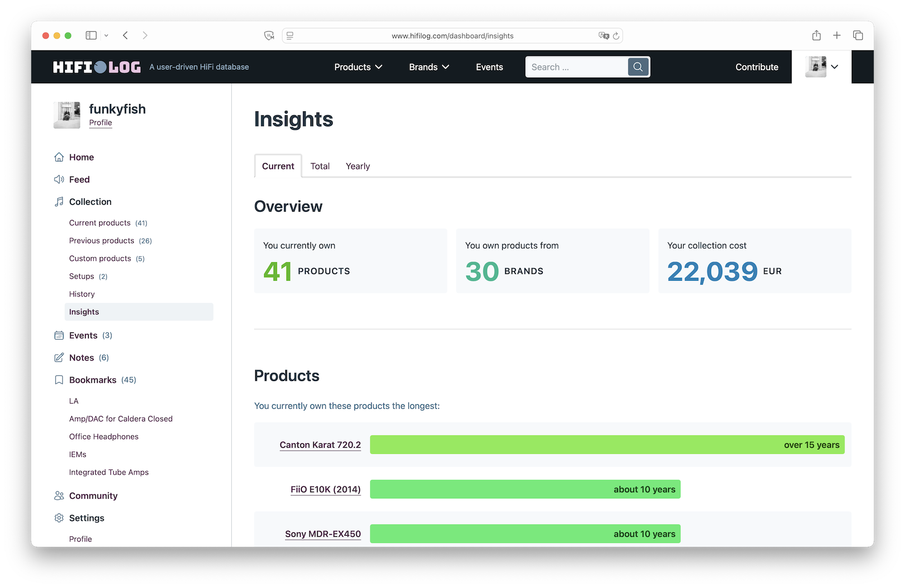Viewport: 905px width, 588px height.
Task: Switch to the Yearly tab
Action: (x=358, y=166)
